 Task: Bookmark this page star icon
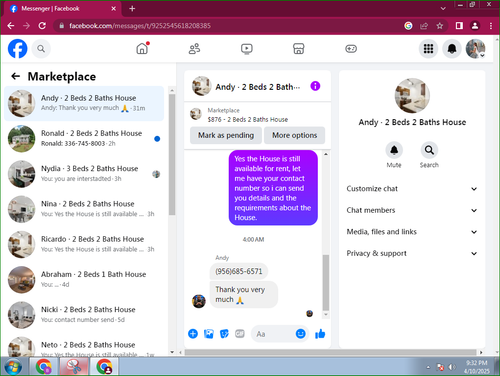tap(440, 26)
